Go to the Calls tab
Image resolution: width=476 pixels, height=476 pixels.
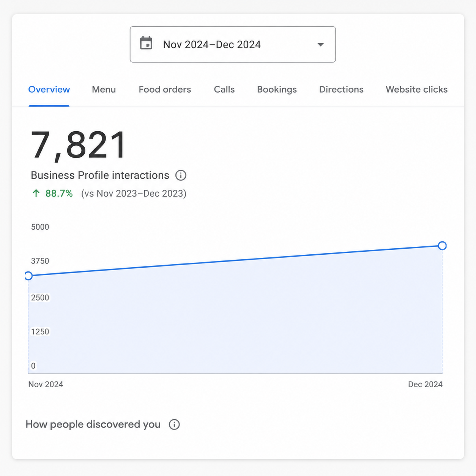tap(224, 90)
